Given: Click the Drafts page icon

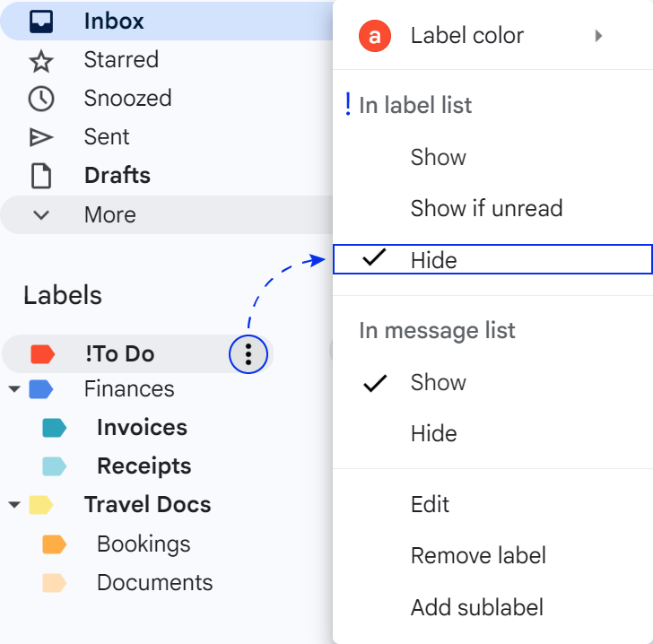Looking at the screenshot, I should pos(41,176).
